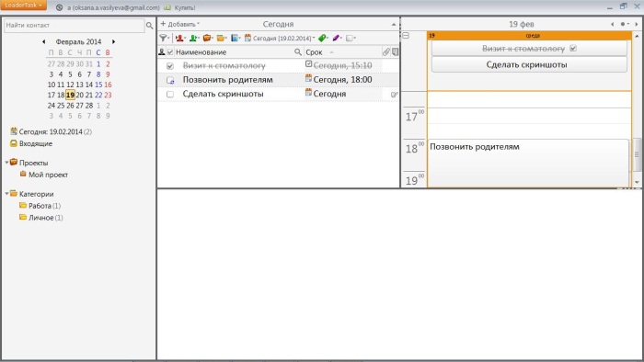This screenshot has width=644, height=362.
Task: Click the person icon column header
Action: click(x=161, y=52)
